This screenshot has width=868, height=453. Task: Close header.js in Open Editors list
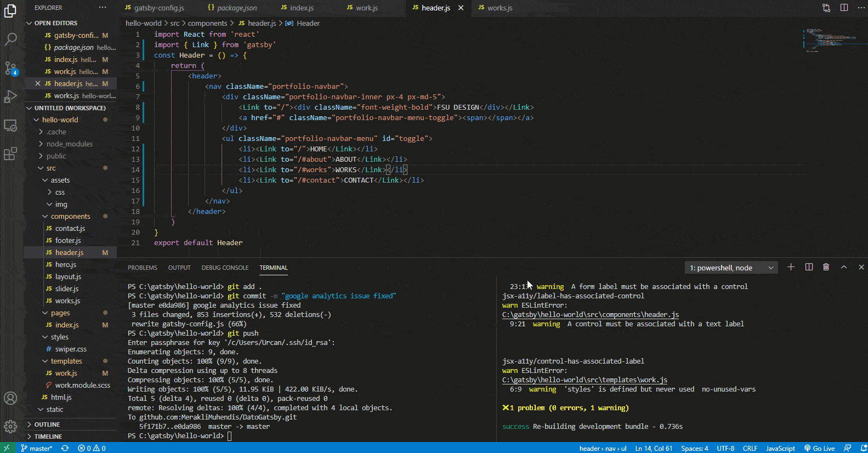coord(38,83)
